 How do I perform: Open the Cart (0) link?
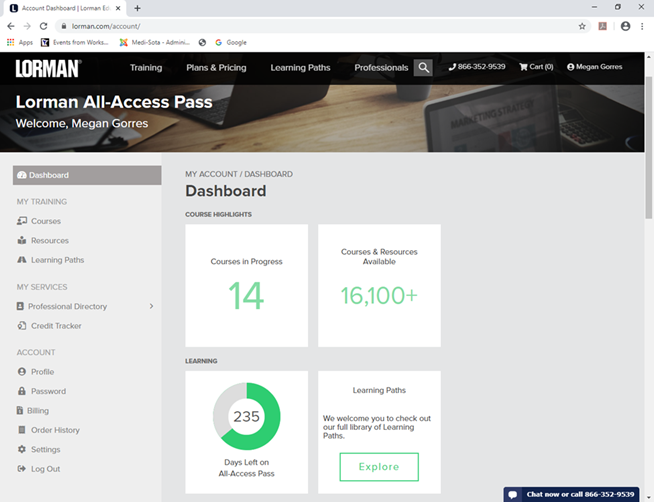point(536,67)
